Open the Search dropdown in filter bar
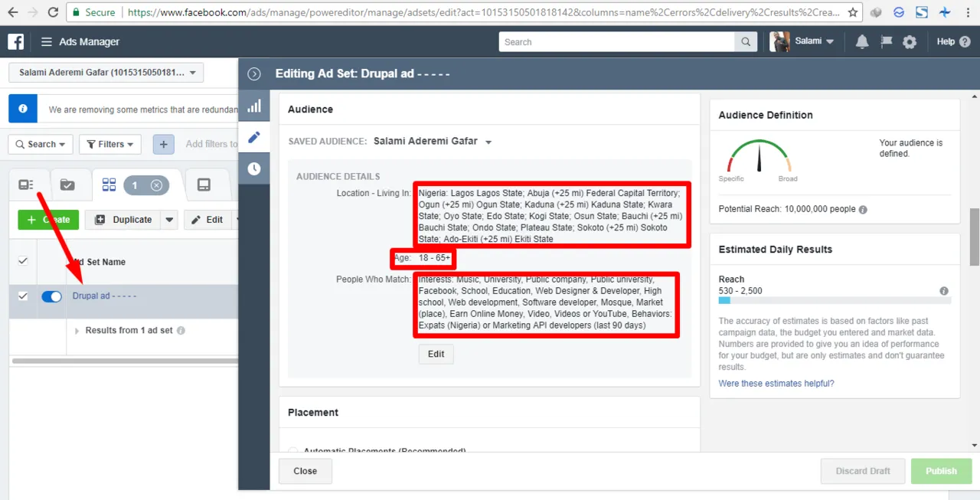 [41, 144]
